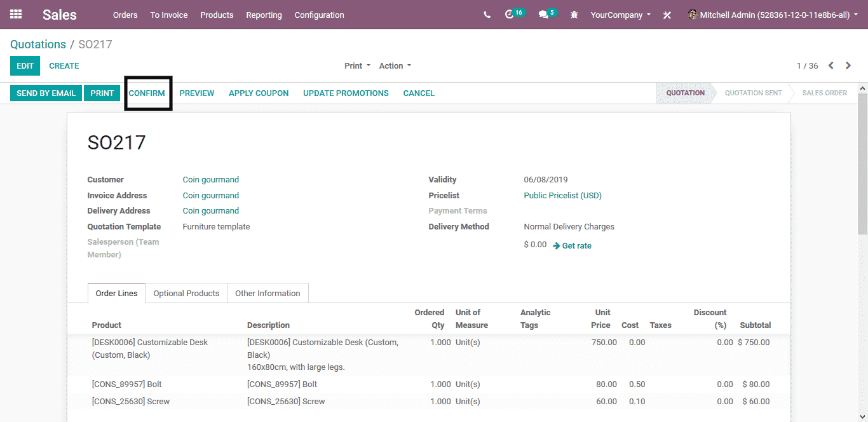The height and width of the screenshot is (422, 868).
Task: Open Public Pricelist (USD) link
Action: (x=562, y=196)
